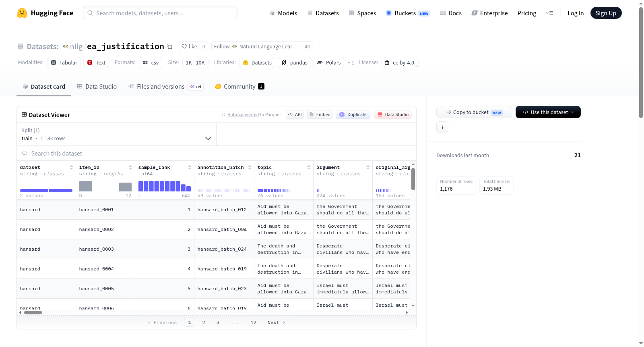Jump to page 3 of table
Image resolution: width=644 pixels, height=347 pixels.
coord(218,322)
